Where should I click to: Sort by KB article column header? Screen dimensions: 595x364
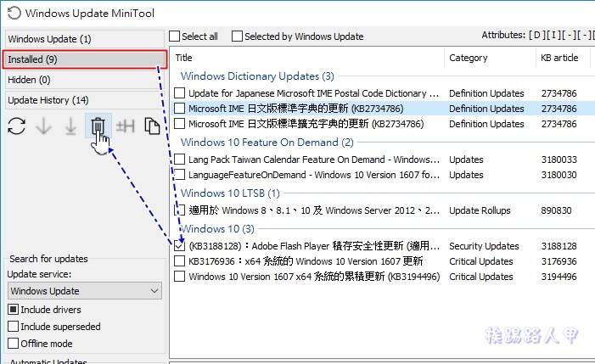563,58
